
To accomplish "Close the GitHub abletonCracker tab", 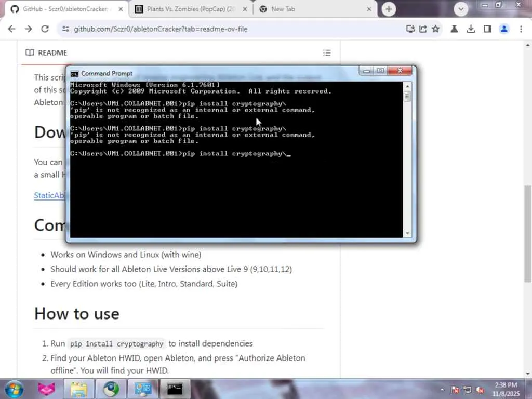I will (121, 9).
